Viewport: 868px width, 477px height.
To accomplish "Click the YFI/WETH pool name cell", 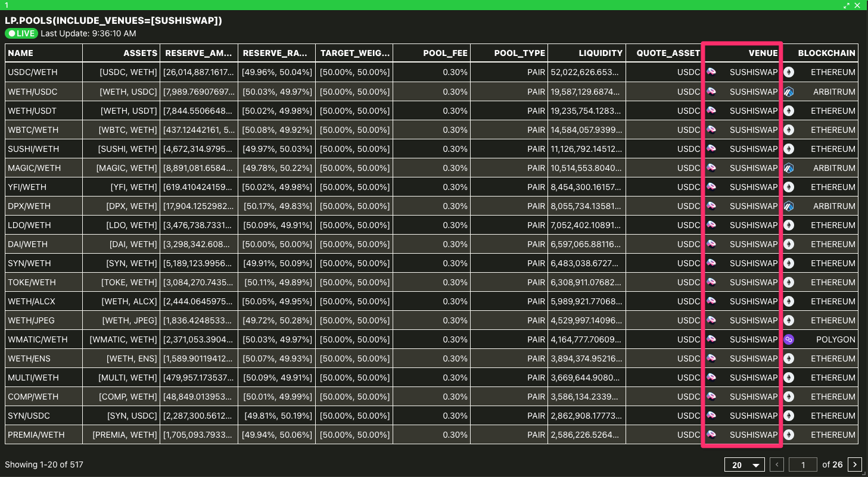I will point(44,187).
